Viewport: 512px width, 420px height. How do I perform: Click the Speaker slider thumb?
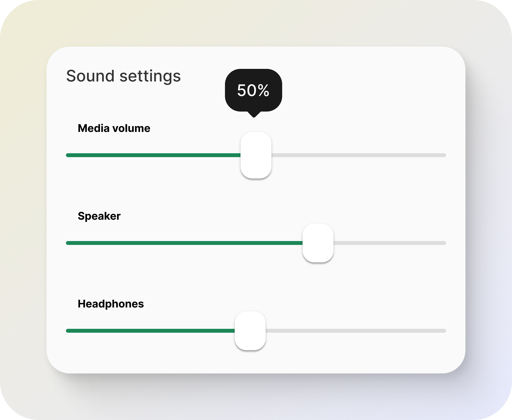click(318, 243)
